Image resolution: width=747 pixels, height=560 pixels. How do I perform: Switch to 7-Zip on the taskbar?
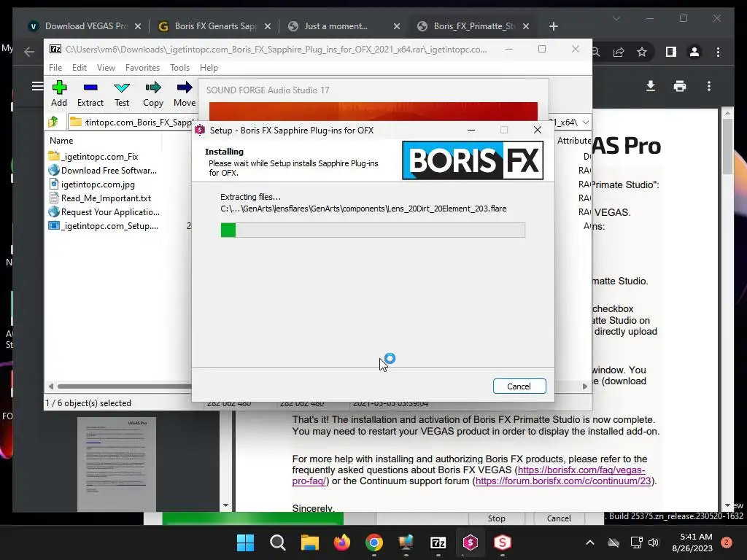click(x=438, y=542)
